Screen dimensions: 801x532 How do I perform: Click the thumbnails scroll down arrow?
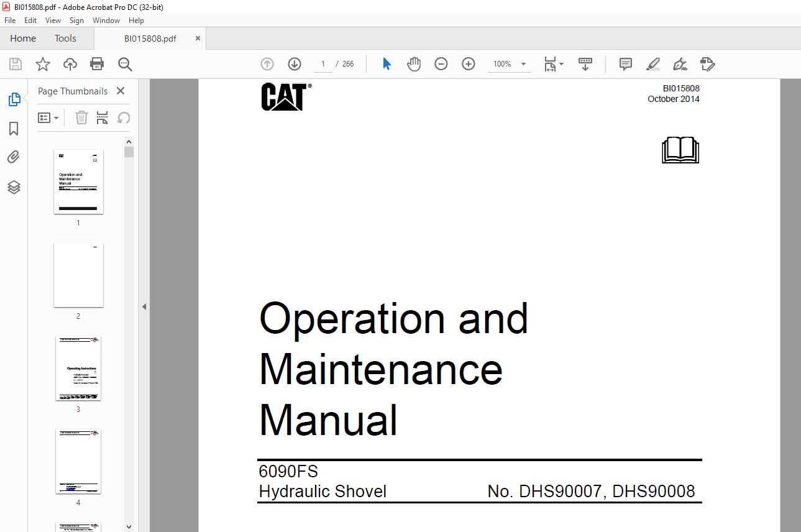point(129,527)
